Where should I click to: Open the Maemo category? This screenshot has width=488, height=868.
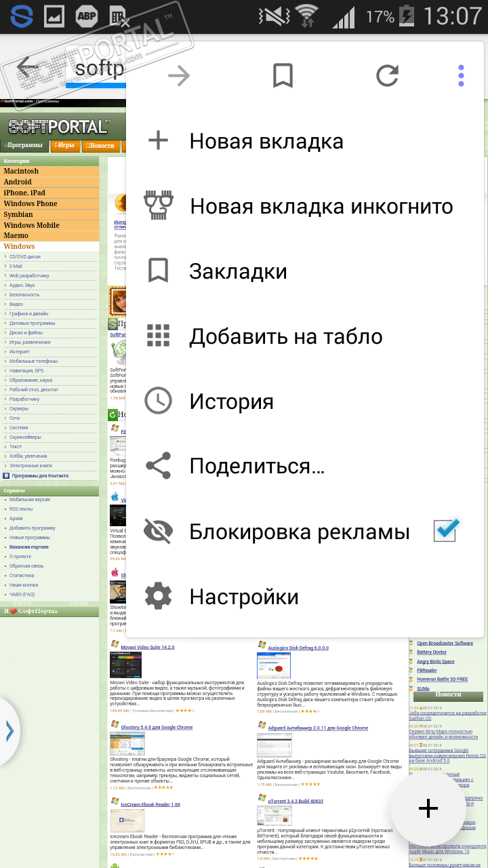(16, 236)
